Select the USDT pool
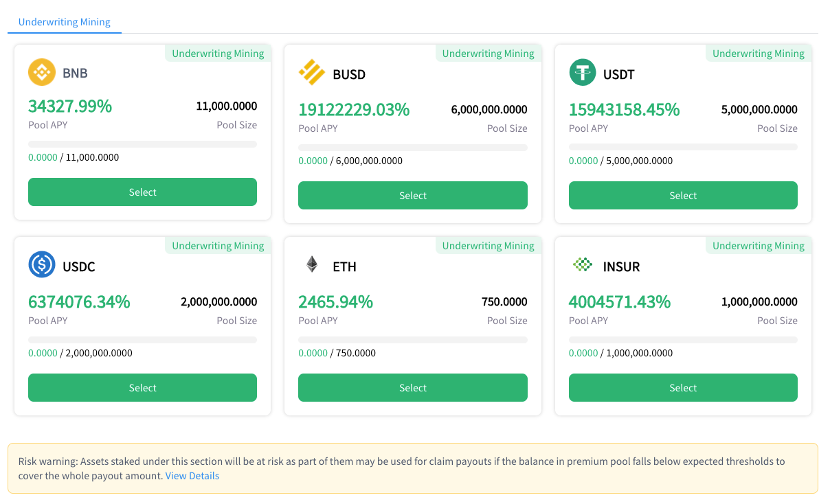This screenshot has height=504, width=830. (683, 196)
